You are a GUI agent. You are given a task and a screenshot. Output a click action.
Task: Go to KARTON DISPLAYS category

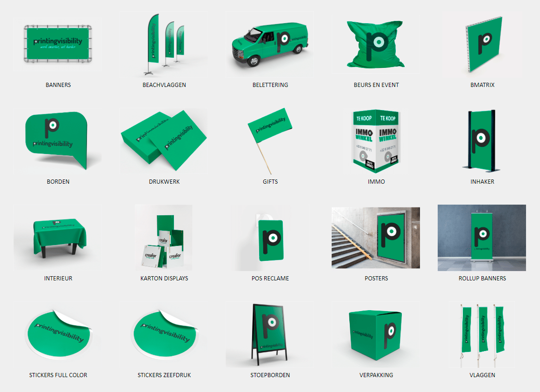click(x=164, y=278)
